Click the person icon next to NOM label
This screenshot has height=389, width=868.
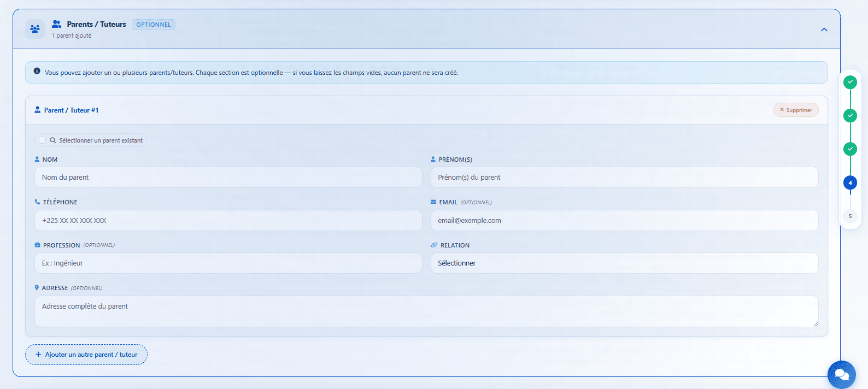(37, 159)
